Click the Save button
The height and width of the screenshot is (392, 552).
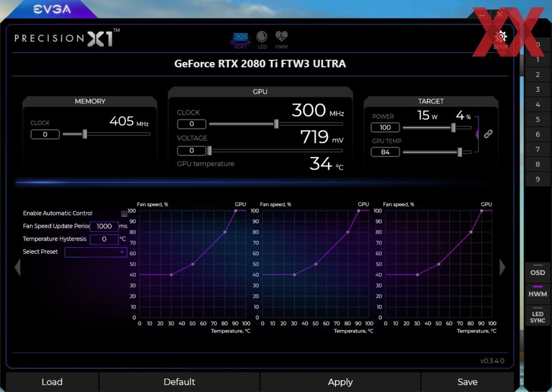tap(468, 382)
